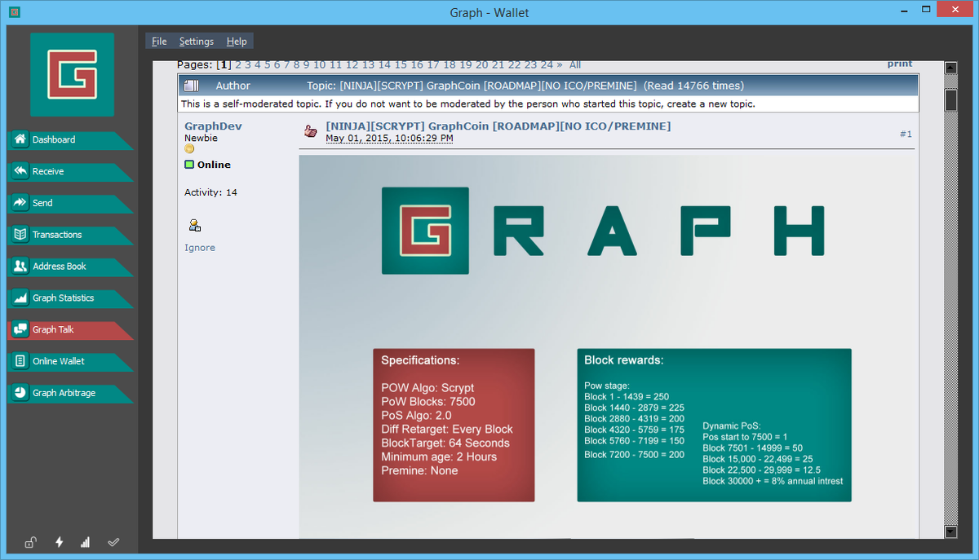979x560 pixels.
Task: Click the gold coin rank icon
Action: (x=189, y=149)
